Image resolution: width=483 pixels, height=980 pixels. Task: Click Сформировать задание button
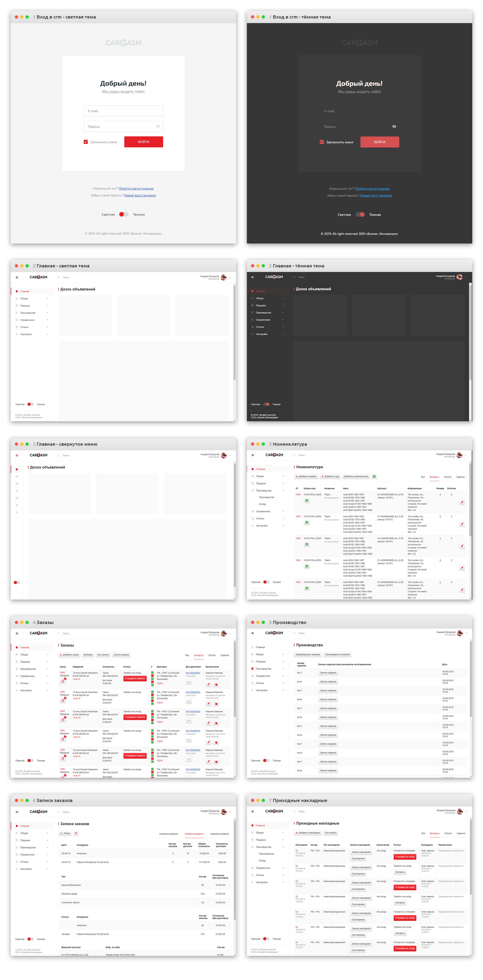[308, 654]
